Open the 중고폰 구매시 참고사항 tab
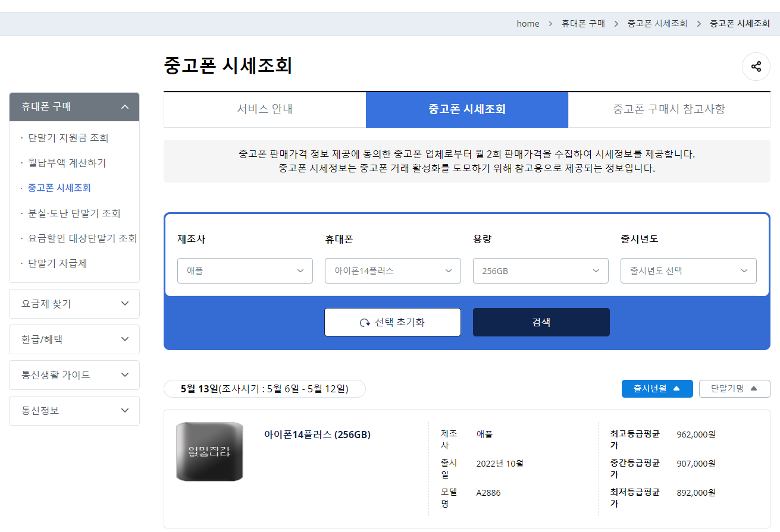The height and width of the screenshot is (532, 780). 669,110
